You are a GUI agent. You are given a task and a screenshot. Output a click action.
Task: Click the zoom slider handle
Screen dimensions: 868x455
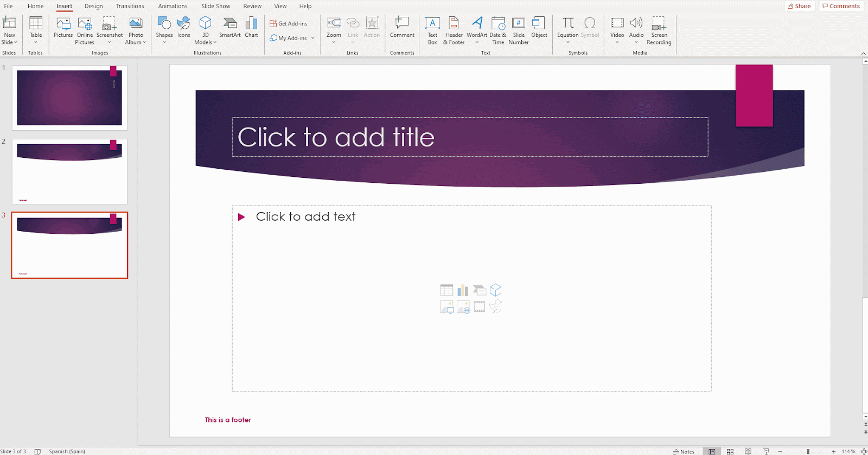point(808,451)
